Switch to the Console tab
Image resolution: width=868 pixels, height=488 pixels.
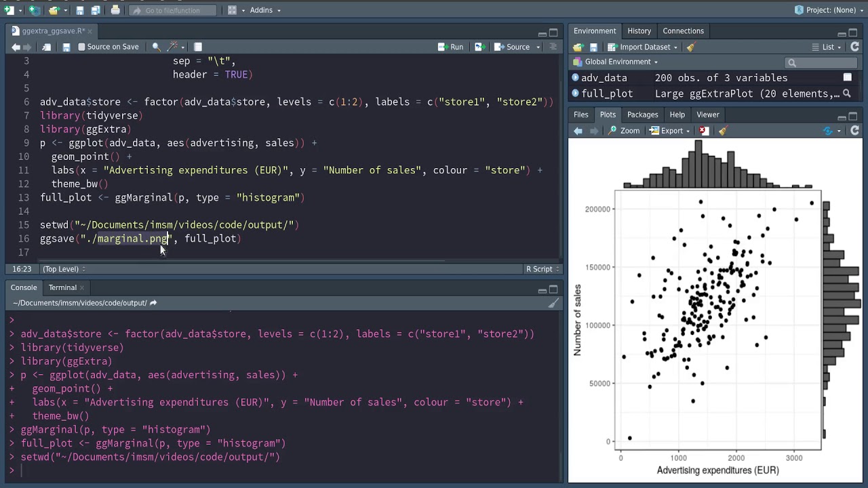[24, 287]
